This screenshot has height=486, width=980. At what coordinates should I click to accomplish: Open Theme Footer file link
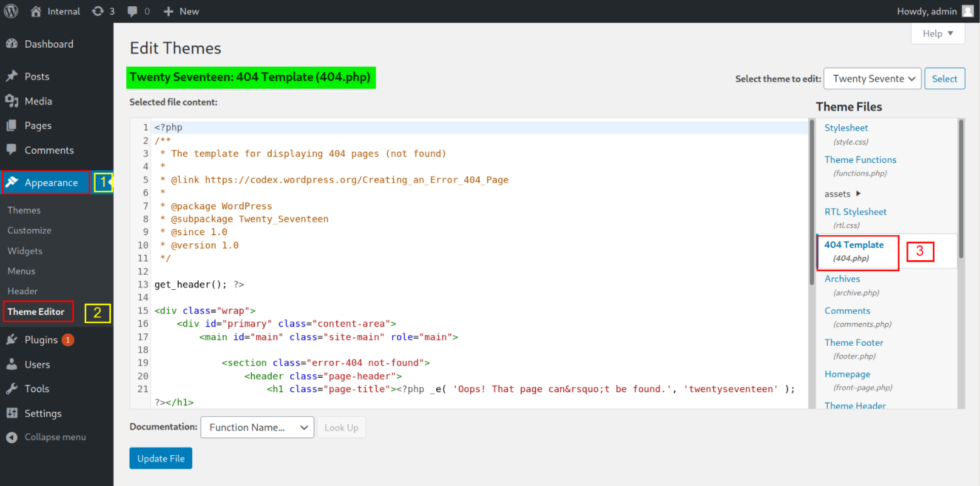(x=854, y=343)
